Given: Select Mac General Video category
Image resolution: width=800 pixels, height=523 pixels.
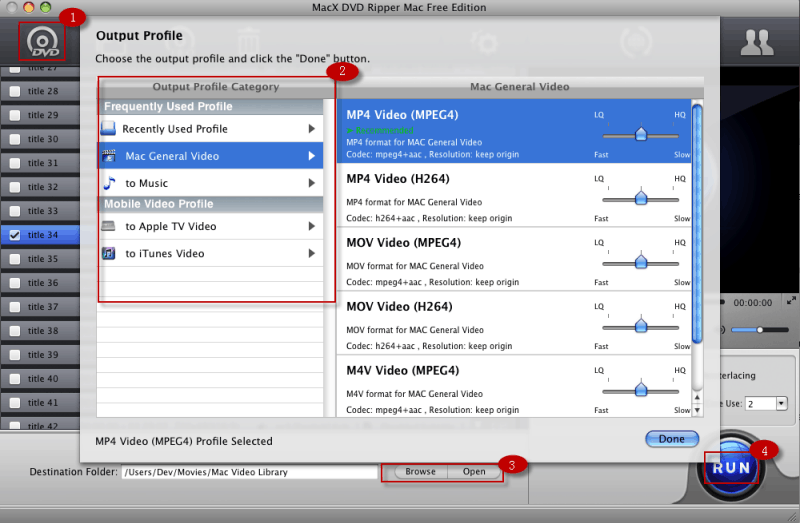Looking at the screenshot, I should point(210,156).
